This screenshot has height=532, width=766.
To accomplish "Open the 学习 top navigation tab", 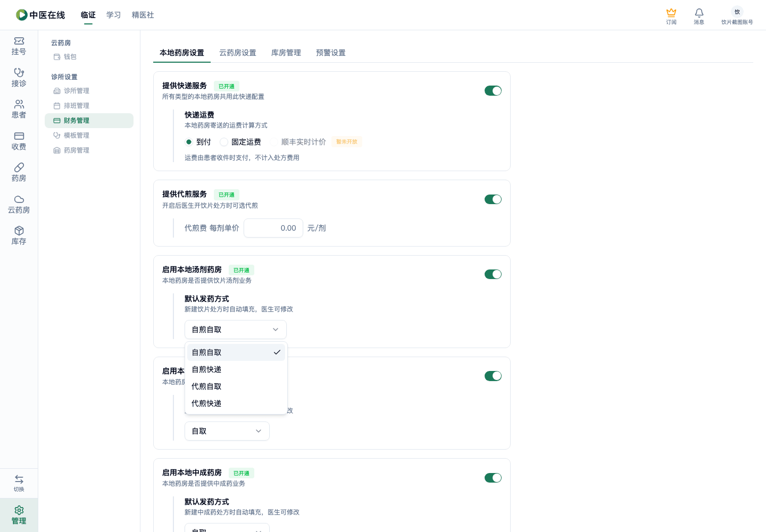I will pos(114,15).
